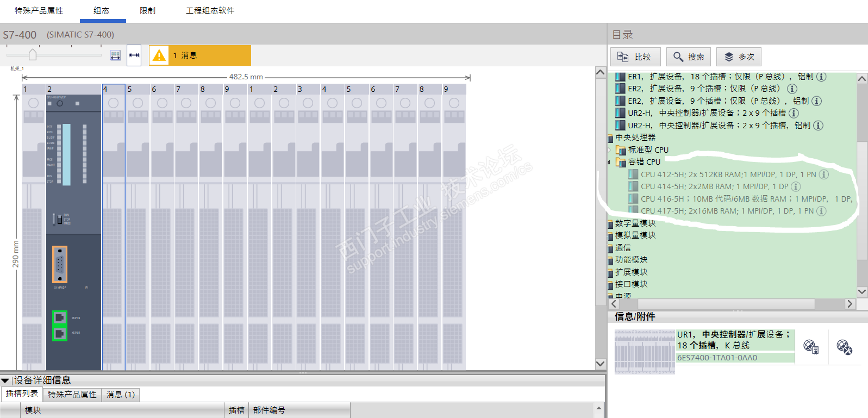
Task: Click the catalog vertical scrollbar up arrow
Action: click(862, 78)
